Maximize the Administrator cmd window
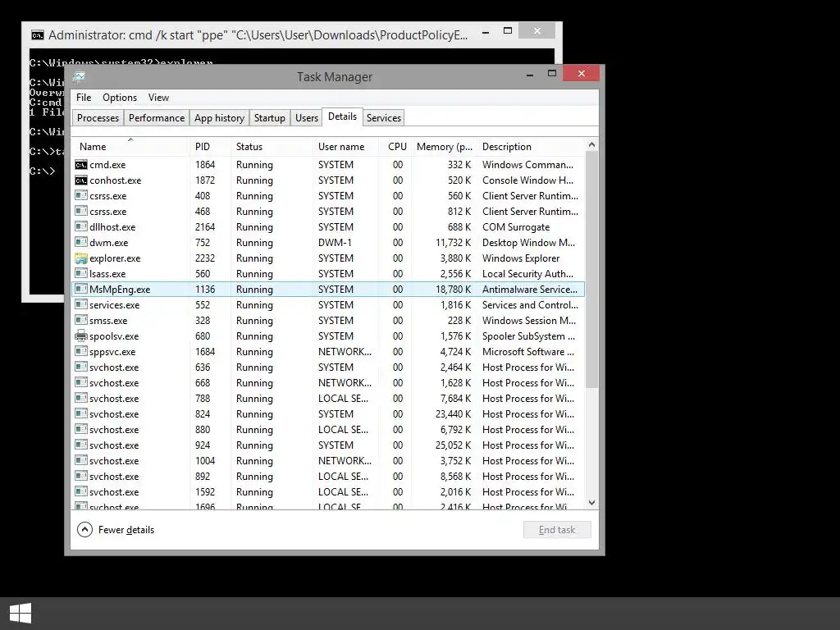 (508, 31)
